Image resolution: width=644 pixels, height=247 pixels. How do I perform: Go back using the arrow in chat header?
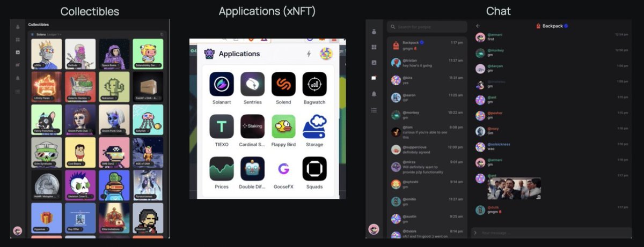[478, 26]
